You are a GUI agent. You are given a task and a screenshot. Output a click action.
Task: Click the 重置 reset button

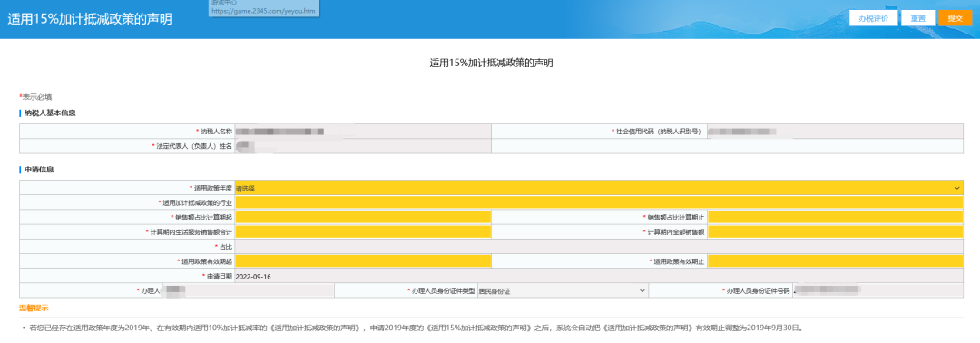[917, 18]
